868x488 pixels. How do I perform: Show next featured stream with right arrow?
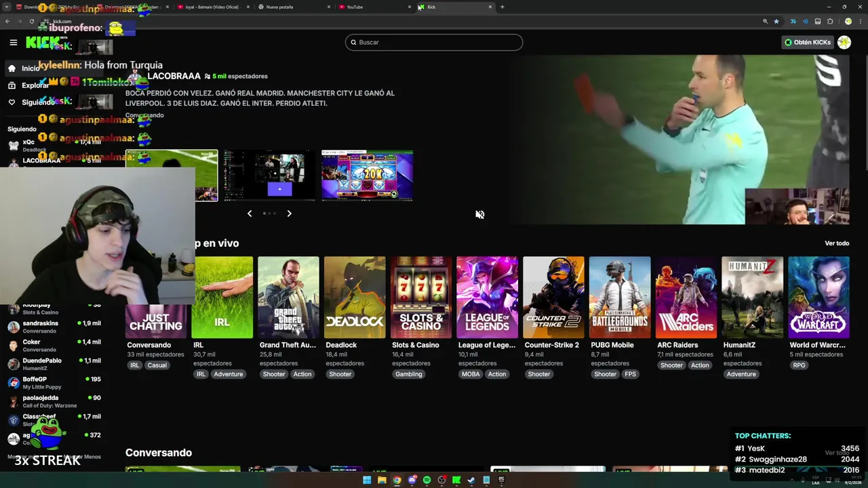click(289, 213)
